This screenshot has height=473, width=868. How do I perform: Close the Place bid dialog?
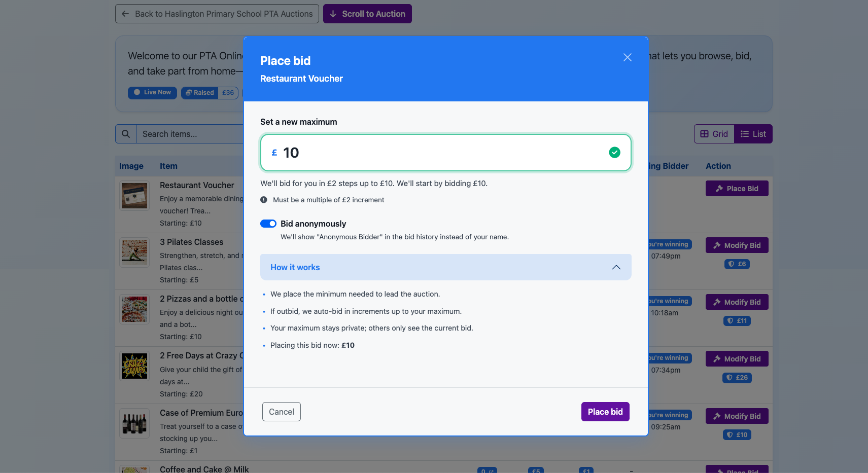pos(627,57)
